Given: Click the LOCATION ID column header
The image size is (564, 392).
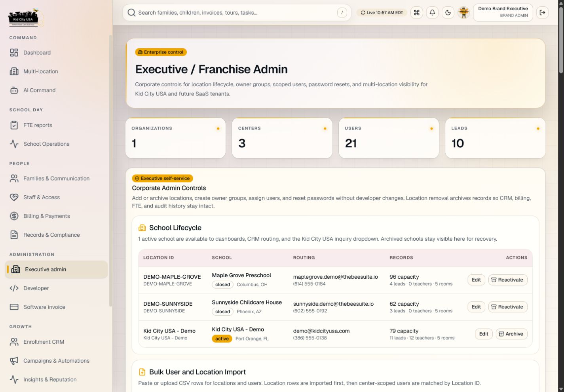Looking at the screenshot, I should (158, 257).
